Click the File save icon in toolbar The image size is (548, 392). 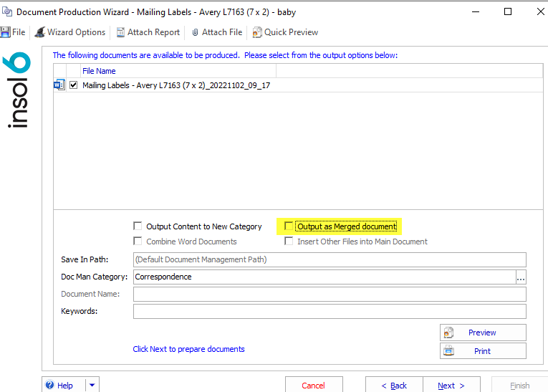click(x=5, y=32)
